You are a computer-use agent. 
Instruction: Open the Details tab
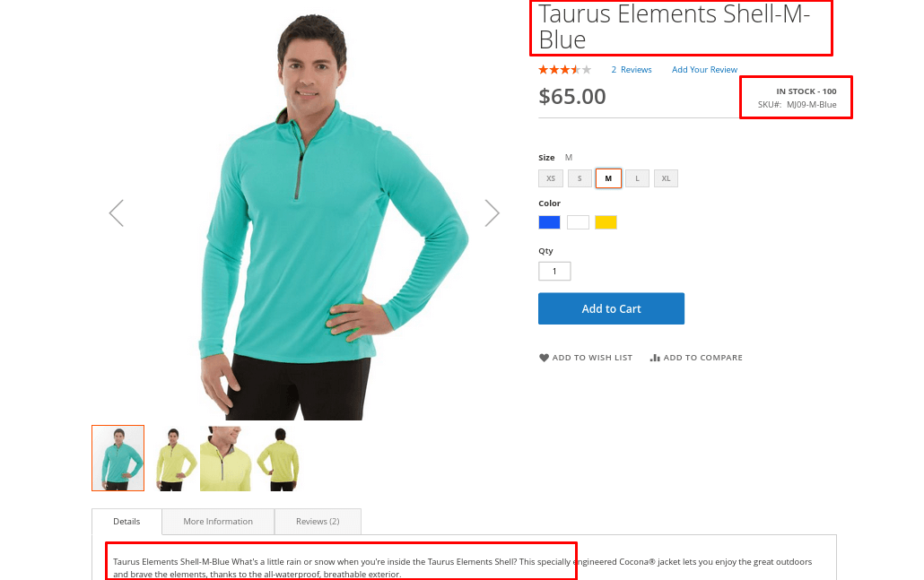click(126, 522)
